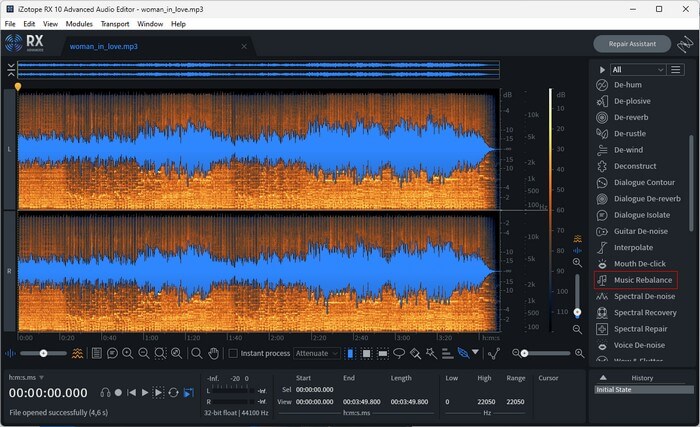Open the File menu

click(10, 24)
